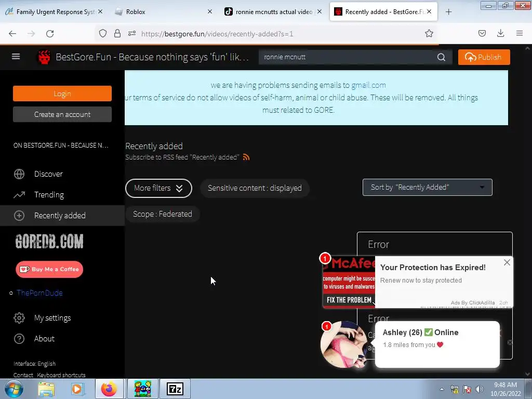Click the taskbar clock showing 9:48 AM
Image resolution: width=532 pixels, height=399 pixels.
(x=506, y=389)
